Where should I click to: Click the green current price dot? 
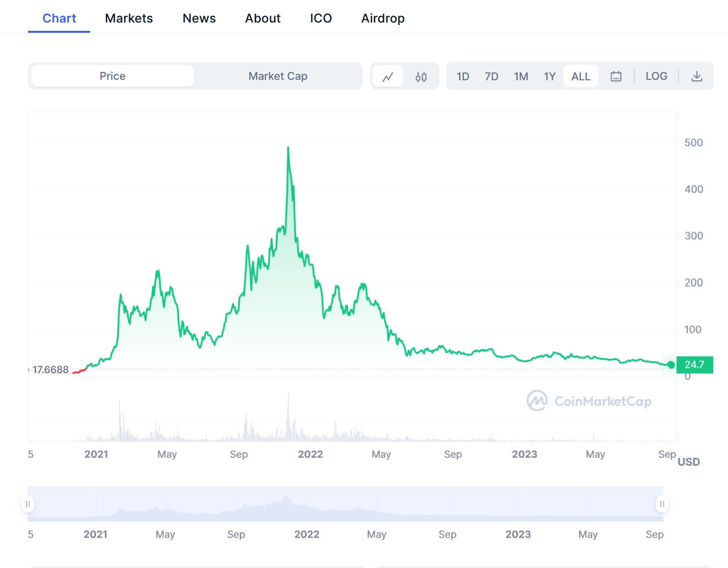(x=671, y=365)
